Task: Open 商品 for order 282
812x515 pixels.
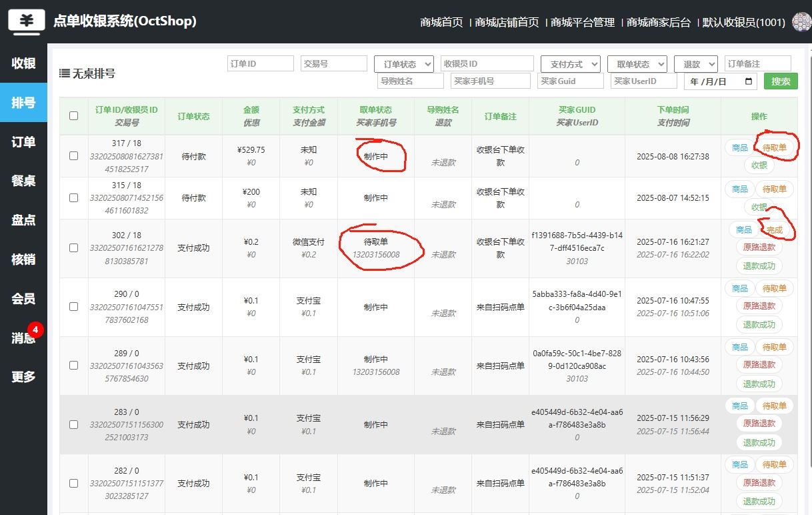Action: tap(740, 465)
